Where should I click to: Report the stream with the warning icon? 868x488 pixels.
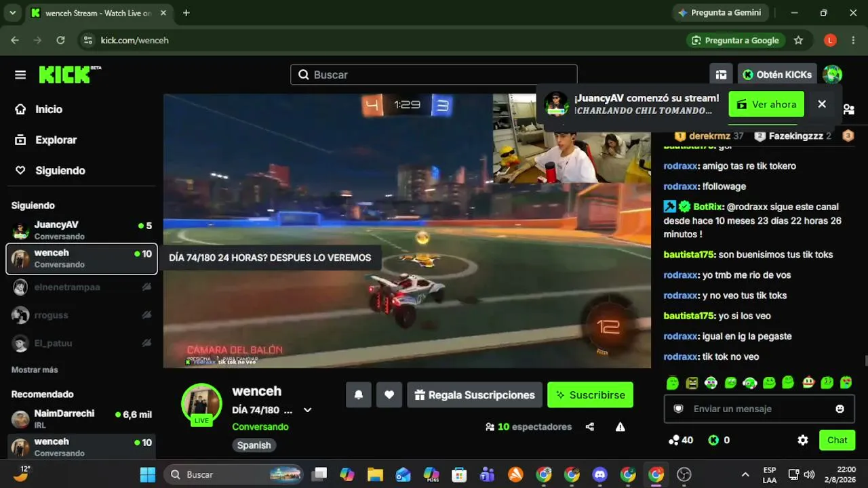coord(620,427)
